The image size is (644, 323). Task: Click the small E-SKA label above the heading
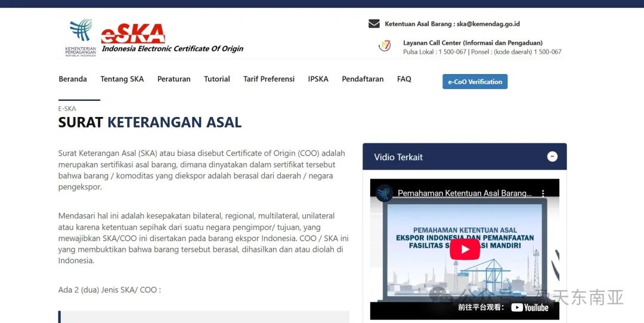[x=67, y=109]
